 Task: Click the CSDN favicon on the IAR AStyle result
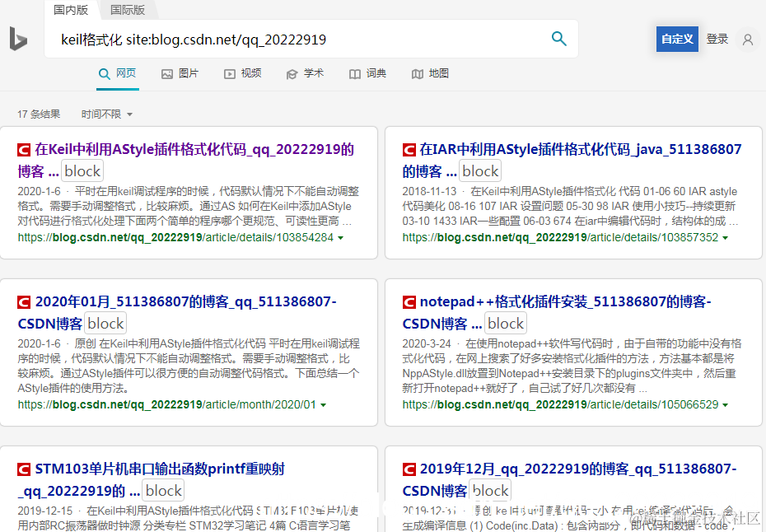point(409,150)
